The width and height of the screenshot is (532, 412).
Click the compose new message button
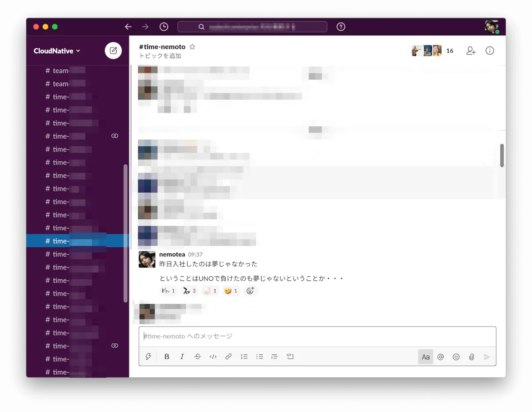tap(113, 51)
